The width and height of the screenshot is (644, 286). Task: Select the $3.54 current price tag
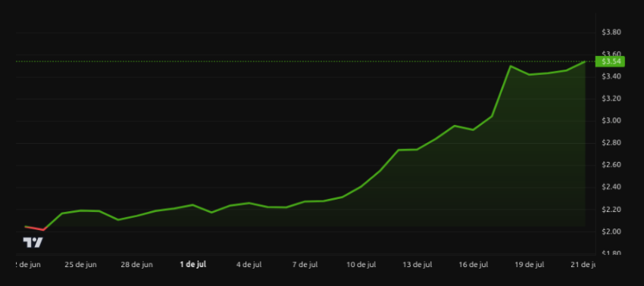(610, 61)
